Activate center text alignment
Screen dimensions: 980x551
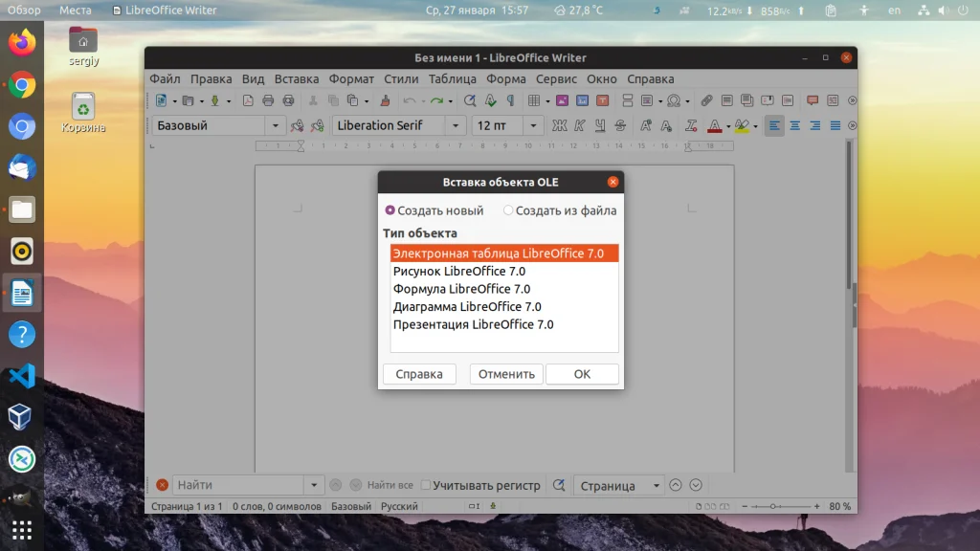click(x=793, y=125)
